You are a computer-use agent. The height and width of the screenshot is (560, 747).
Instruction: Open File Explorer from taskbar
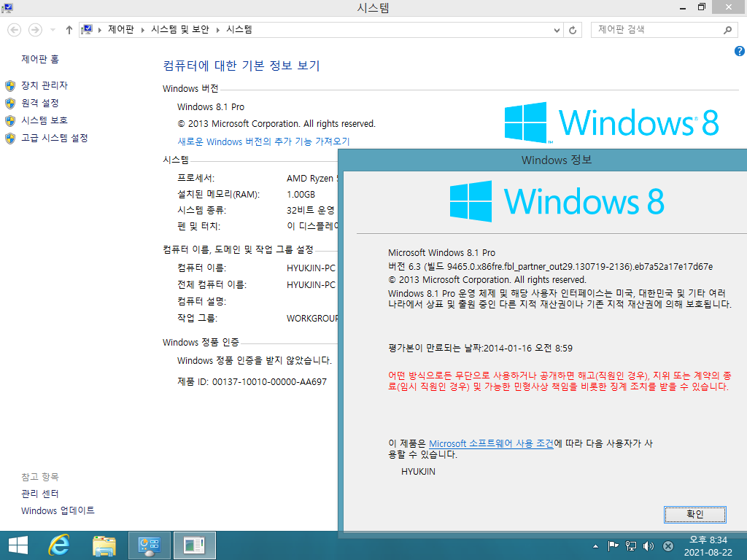tap(104, 545)
